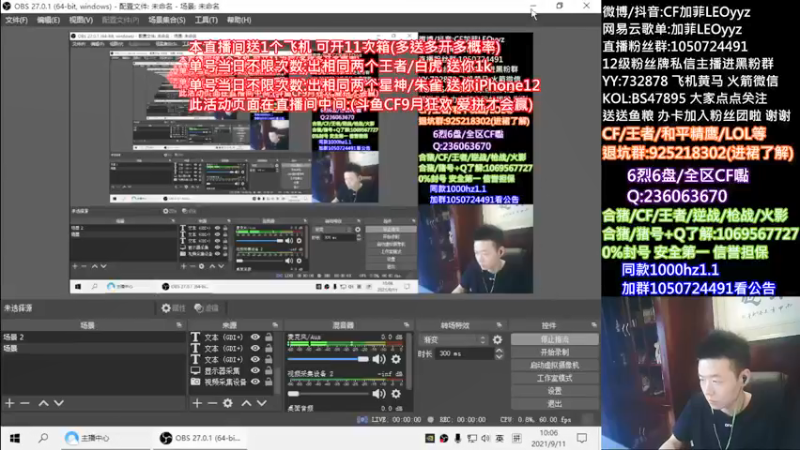This screenshot has width=800, height=450.
Task: Click 时长 300 ms duration field
Action: pos(464,354)
